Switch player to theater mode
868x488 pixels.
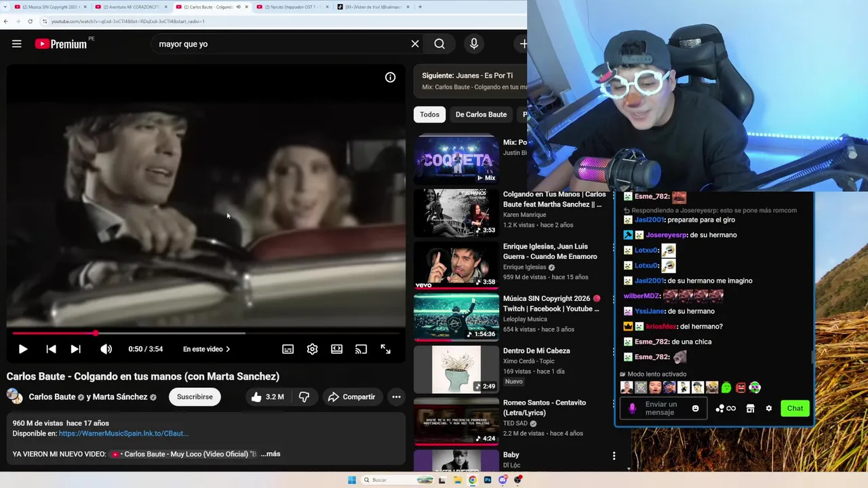point(336,349)
